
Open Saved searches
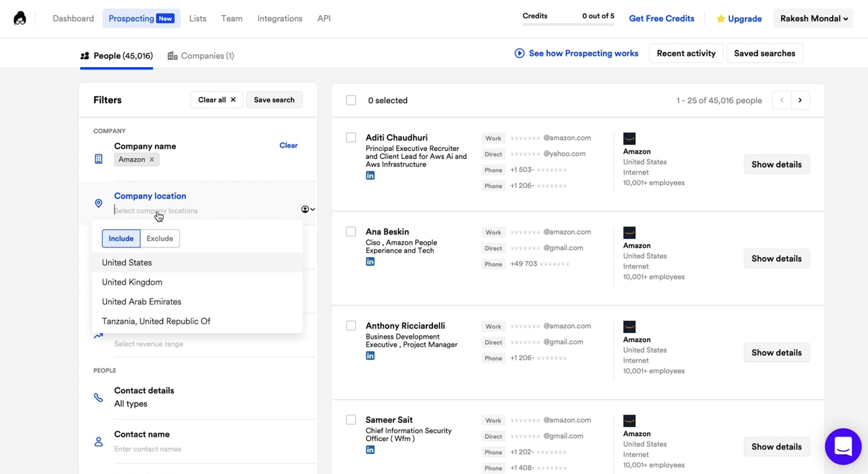764,53
